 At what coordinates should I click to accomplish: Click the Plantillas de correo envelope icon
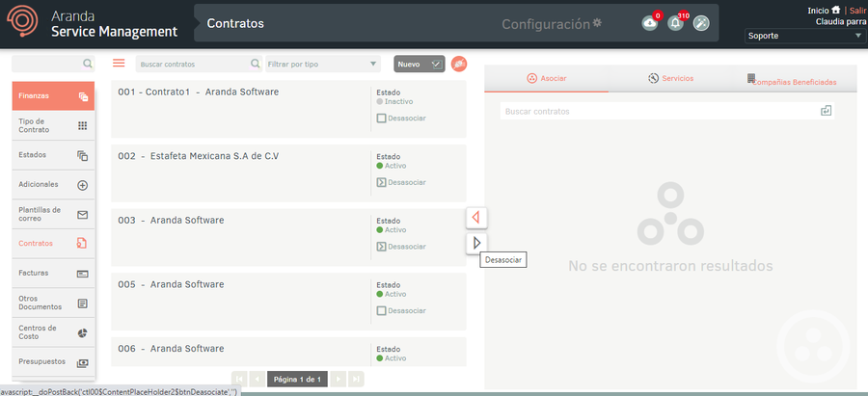click(x=83, y=215)
